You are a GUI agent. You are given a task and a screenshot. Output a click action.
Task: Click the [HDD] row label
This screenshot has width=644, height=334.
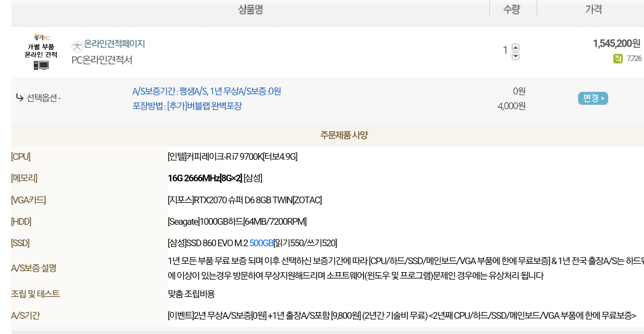click(x=21, y=222)
